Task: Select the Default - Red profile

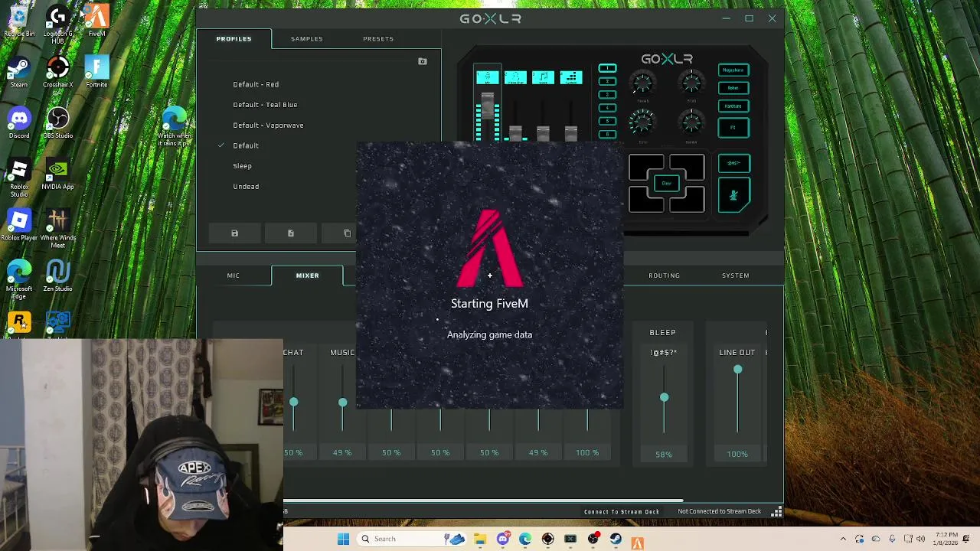Action: coord(256,84)
